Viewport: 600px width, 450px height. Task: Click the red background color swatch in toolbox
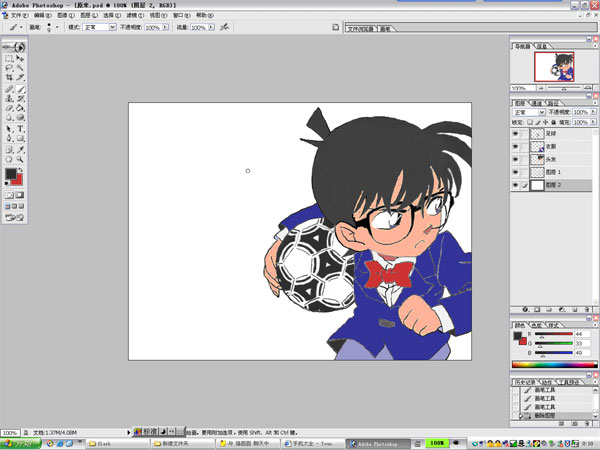pyautogui.click(x=18, y=180)
